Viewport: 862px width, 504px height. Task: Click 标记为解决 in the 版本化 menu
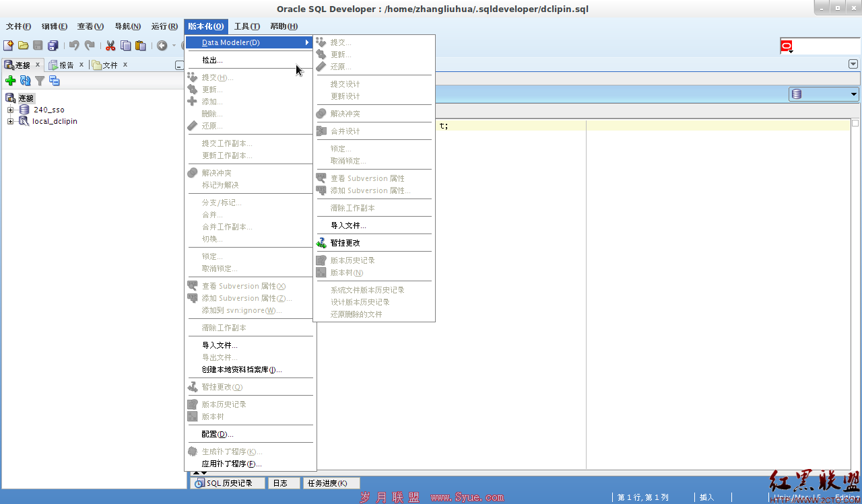(x=249, y=185)
